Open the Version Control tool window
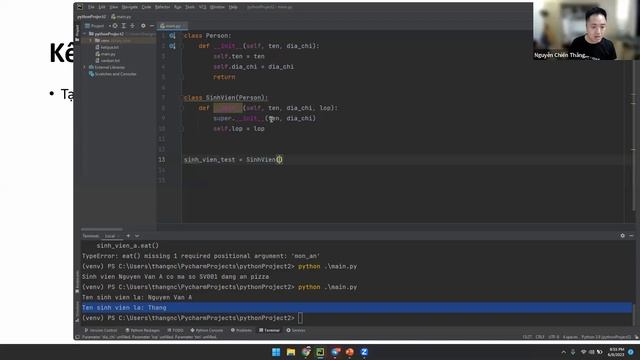 (101, 330)
